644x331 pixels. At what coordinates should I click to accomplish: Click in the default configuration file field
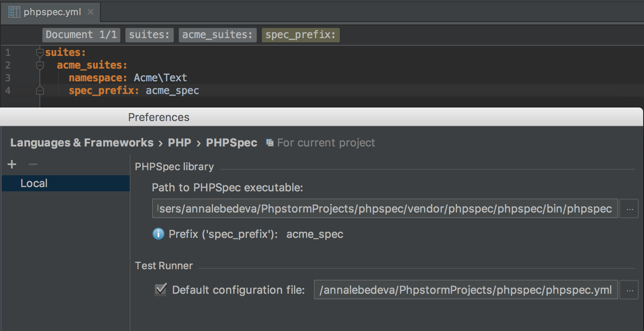click(465, 290)
